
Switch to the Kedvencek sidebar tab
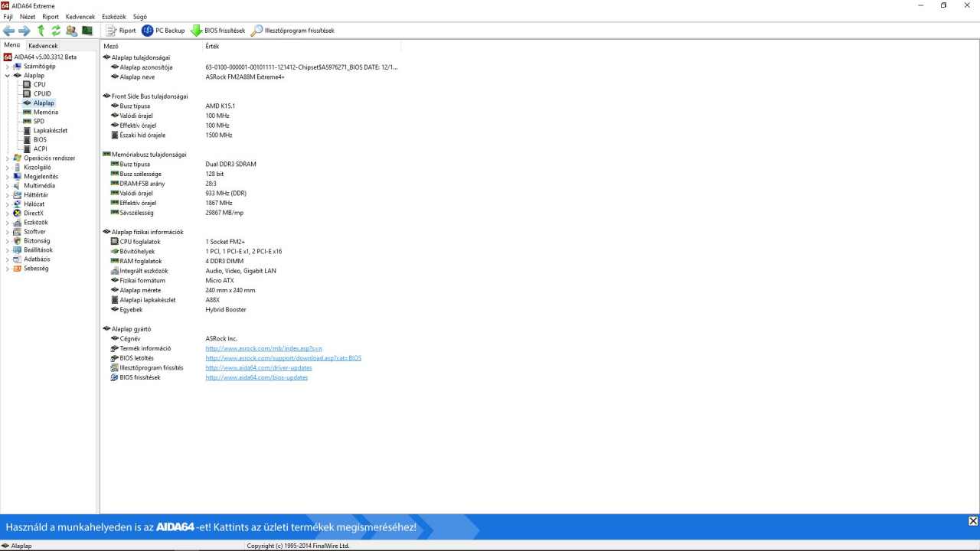coord(43,46)
